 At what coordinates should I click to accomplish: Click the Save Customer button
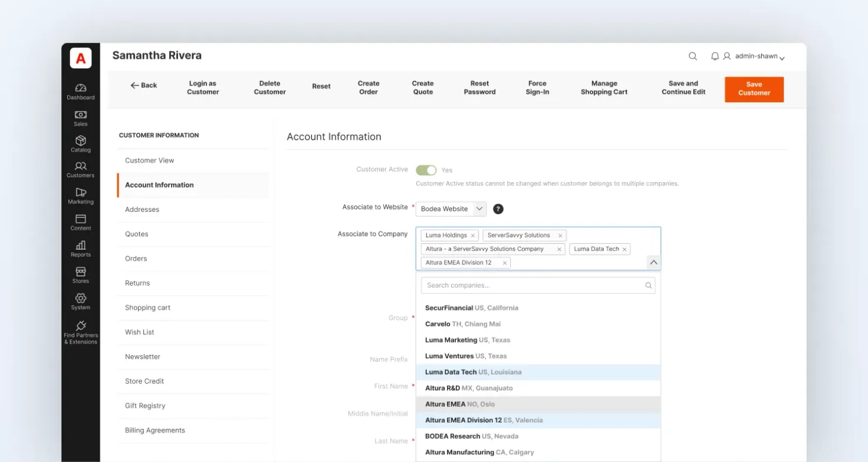[x=754, y=89]
